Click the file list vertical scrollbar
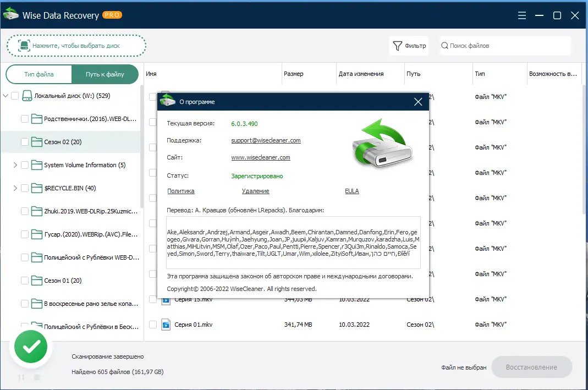The height and width of the screenshot is (390, 588). tap(585, 150)
